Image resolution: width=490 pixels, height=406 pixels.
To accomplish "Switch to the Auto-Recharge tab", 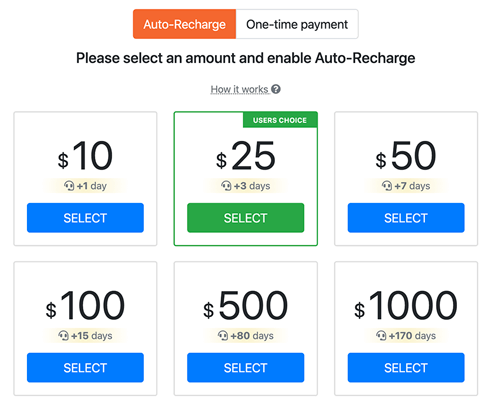I will click(x=184, y=24).
